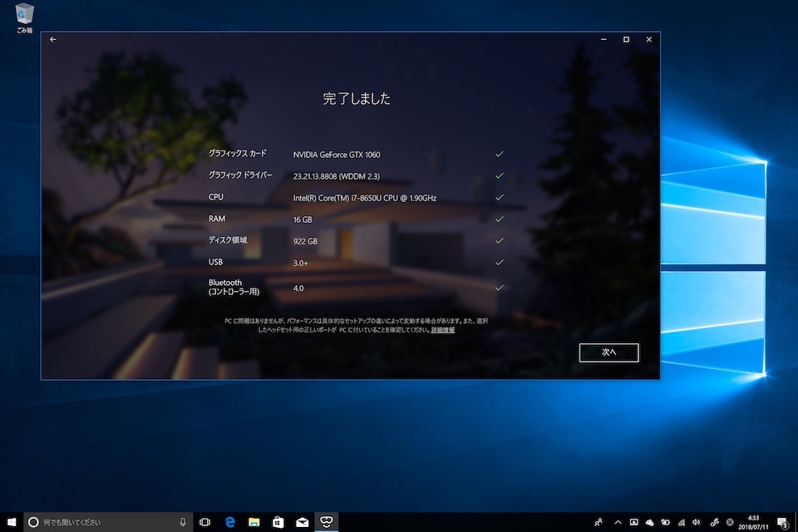The image size is (798, 532).
Task: Open the Windows Start menu
Action: (12, 522)
